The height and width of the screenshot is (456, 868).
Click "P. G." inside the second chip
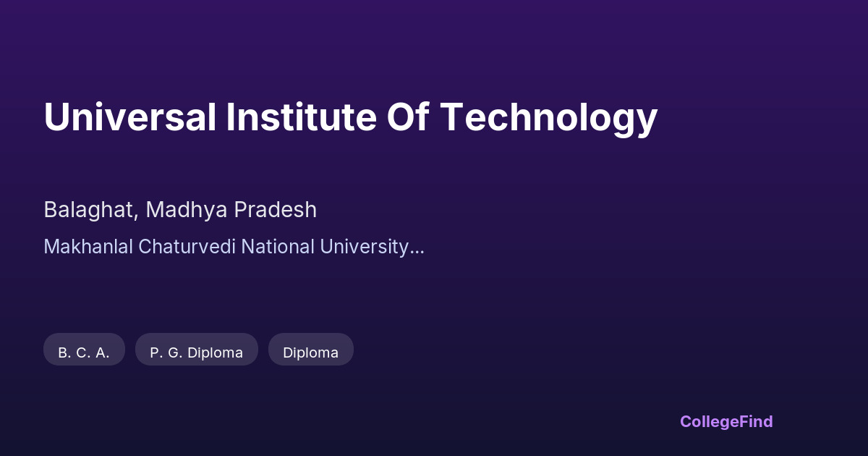pos(166,352)
